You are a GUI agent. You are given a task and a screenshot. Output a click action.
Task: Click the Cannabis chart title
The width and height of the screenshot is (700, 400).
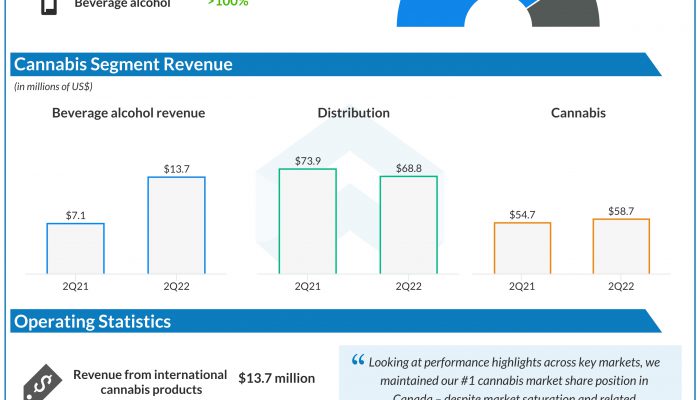(x=578, y=113)
